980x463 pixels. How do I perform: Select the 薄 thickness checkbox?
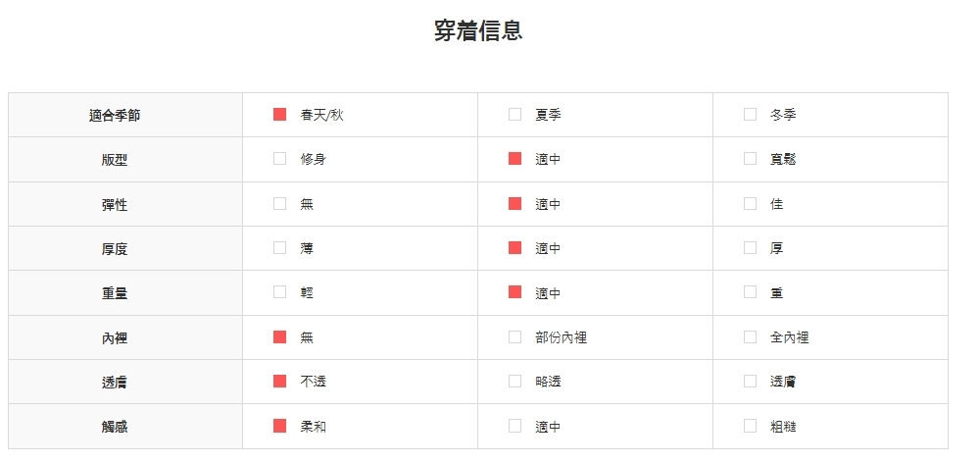[x=279, y=248]
